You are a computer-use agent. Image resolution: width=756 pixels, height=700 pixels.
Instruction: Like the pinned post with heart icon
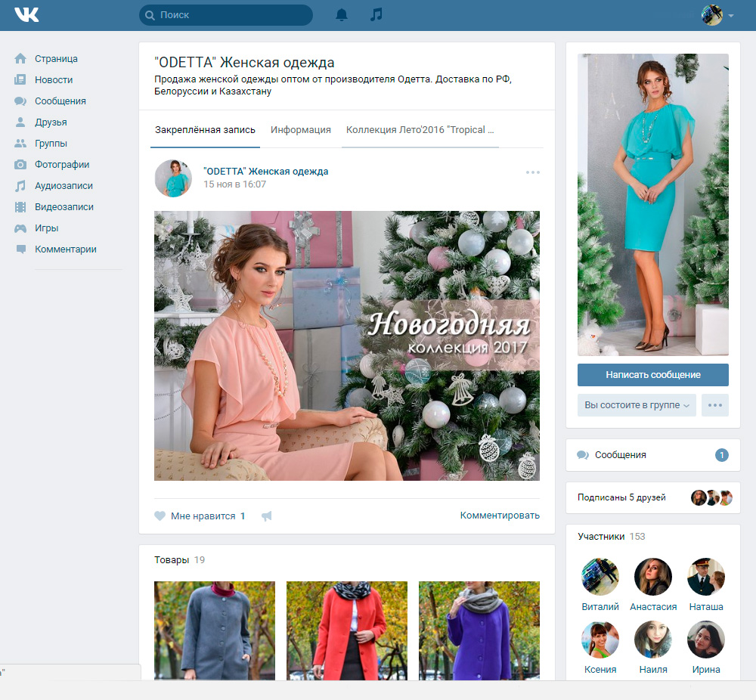[160, 516]
